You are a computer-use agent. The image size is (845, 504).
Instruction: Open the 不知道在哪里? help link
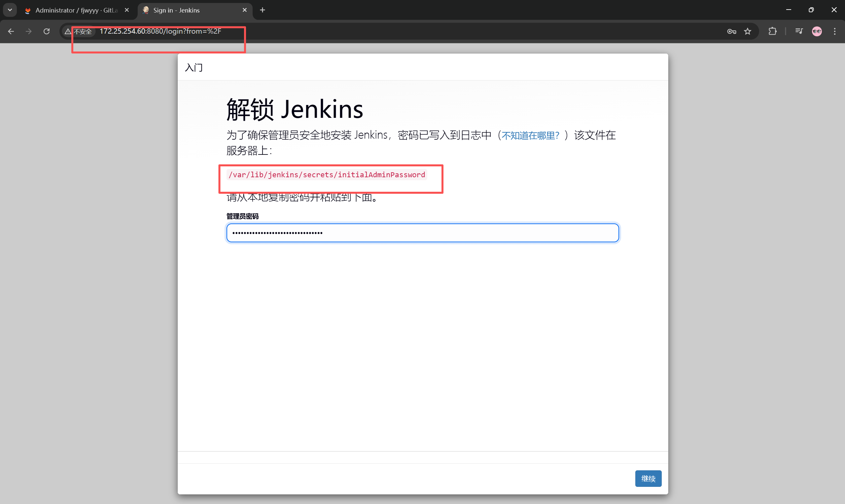530,136
